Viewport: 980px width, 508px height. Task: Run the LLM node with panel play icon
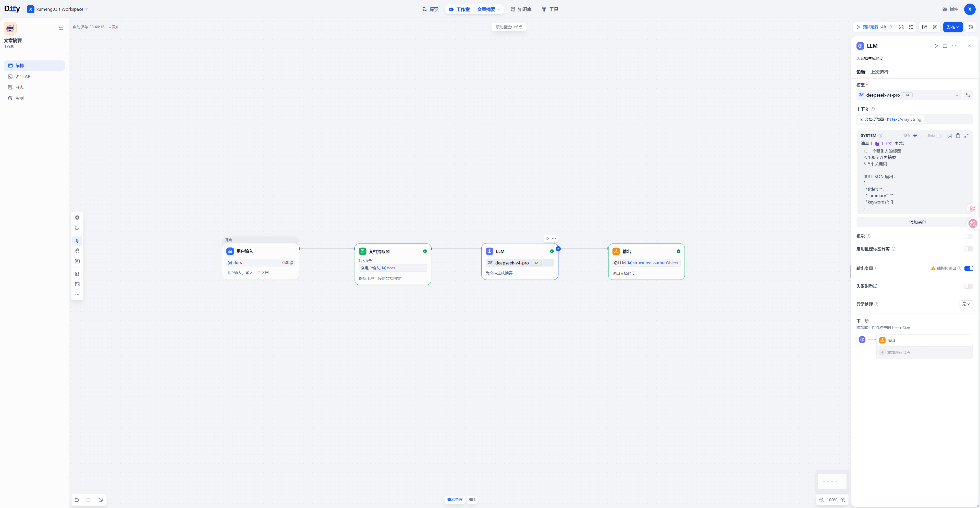[936, 46]
